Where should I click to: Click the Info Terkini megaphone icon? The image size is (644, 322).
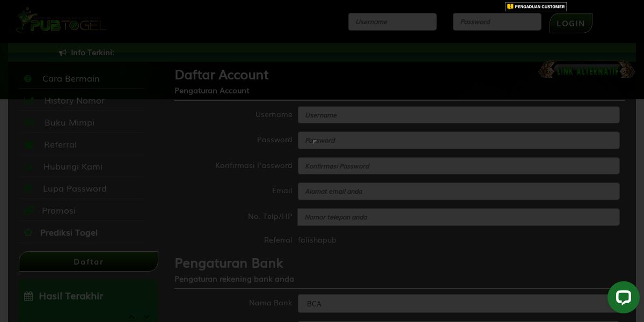pyautogui.click(x=63, y=53)
